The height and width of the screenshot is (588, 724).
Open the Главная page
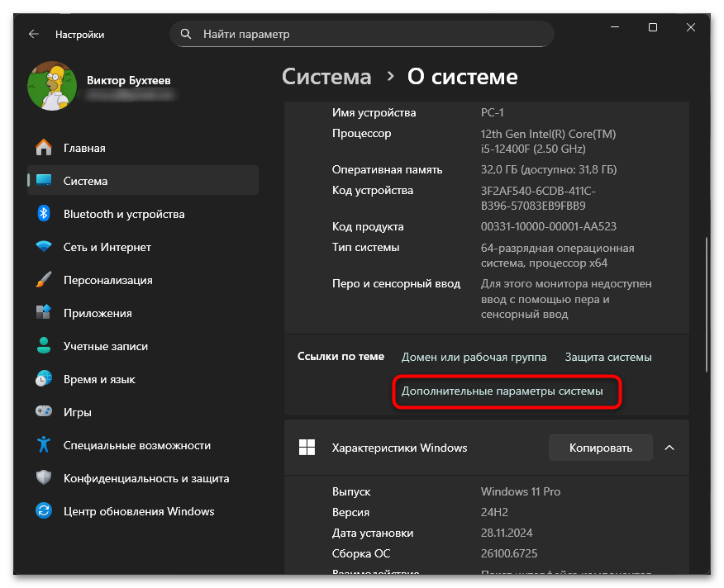pos(86,147)
